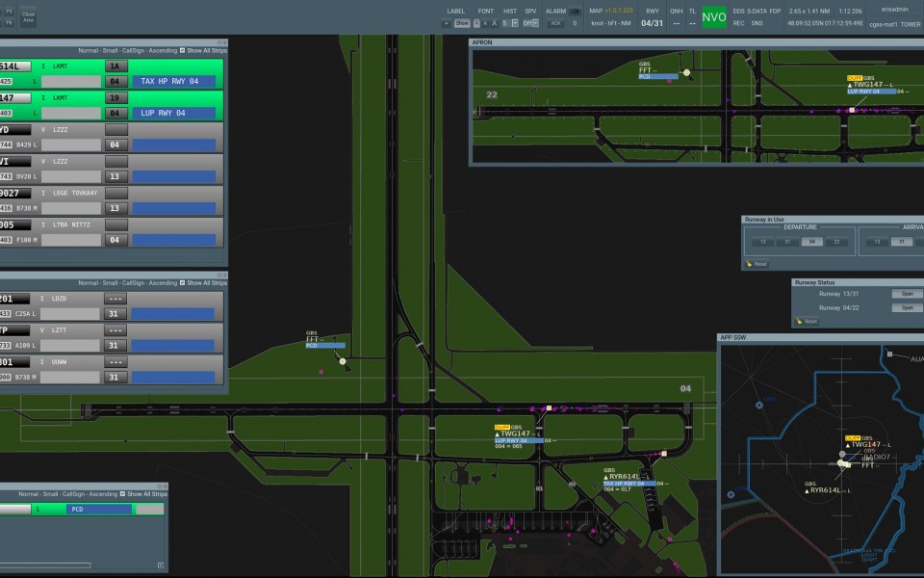Click TAX HP RWY 04 clearance field
The image size is (924, 578).
[x=174, y=81]
